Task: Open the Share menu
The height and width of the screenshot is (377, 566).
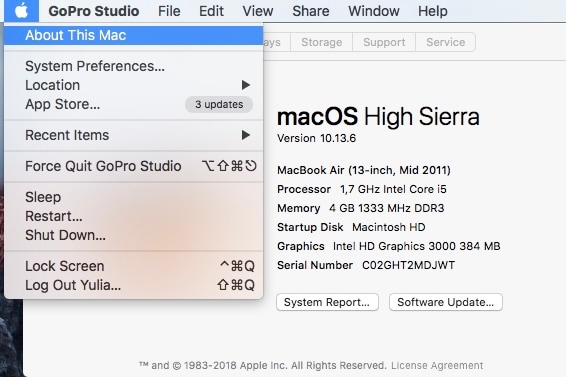Action: coord(311,11)
